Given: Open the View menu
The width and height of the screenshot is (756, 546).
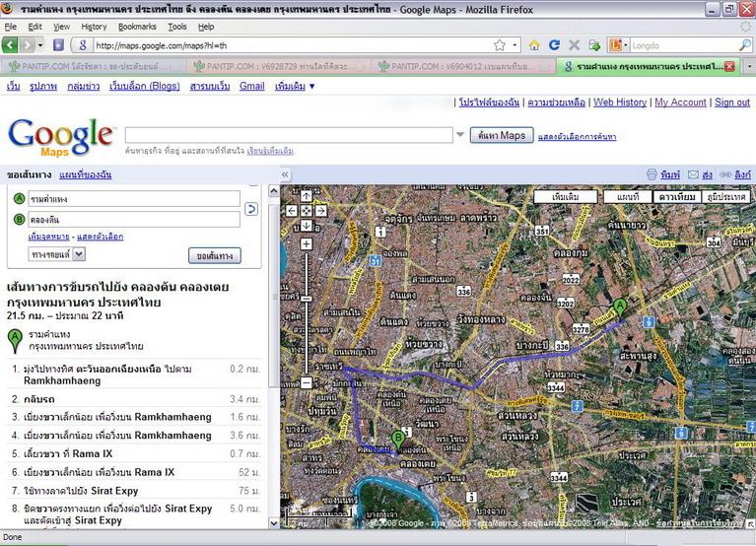Looking at the screenshot, I should pyautogui.click(x=61, y=27).
